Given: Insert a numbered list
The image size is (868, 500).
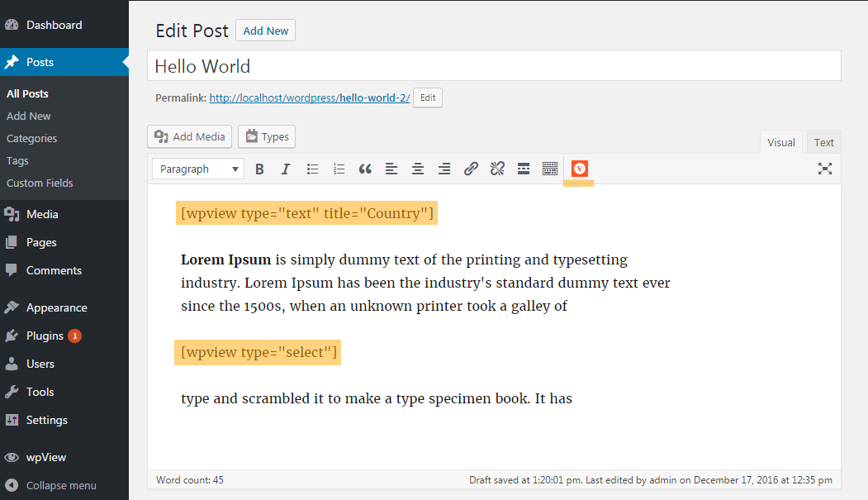Looking at the screenshot, I should 339,169.
